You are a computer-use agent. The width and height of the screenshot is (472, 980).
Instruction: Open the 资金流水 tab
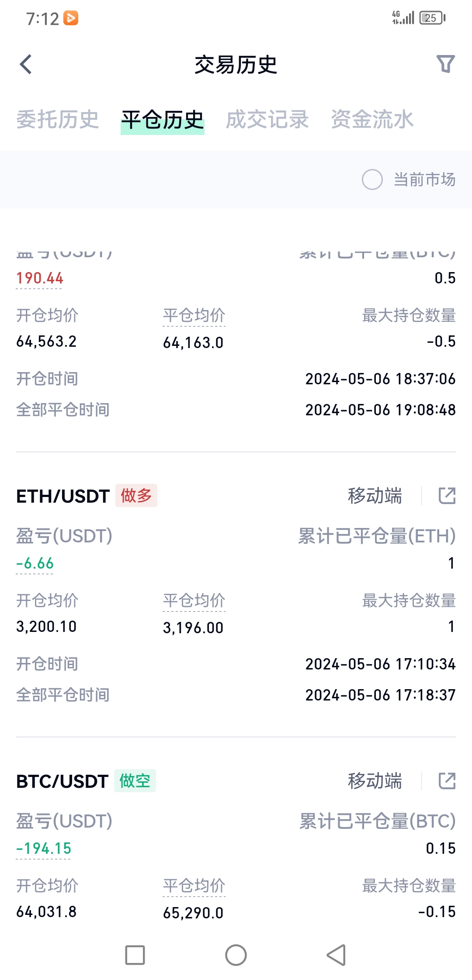tap(372, 120)
